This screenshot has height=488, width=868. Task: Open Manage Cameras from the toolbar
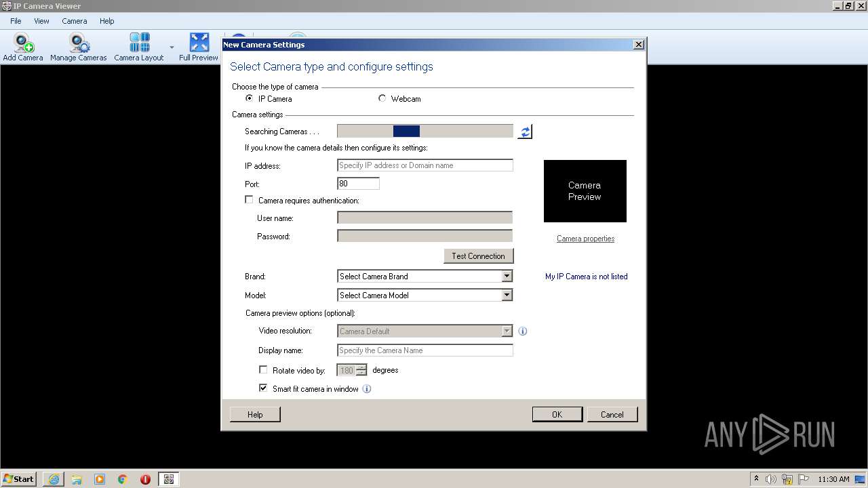79,47
